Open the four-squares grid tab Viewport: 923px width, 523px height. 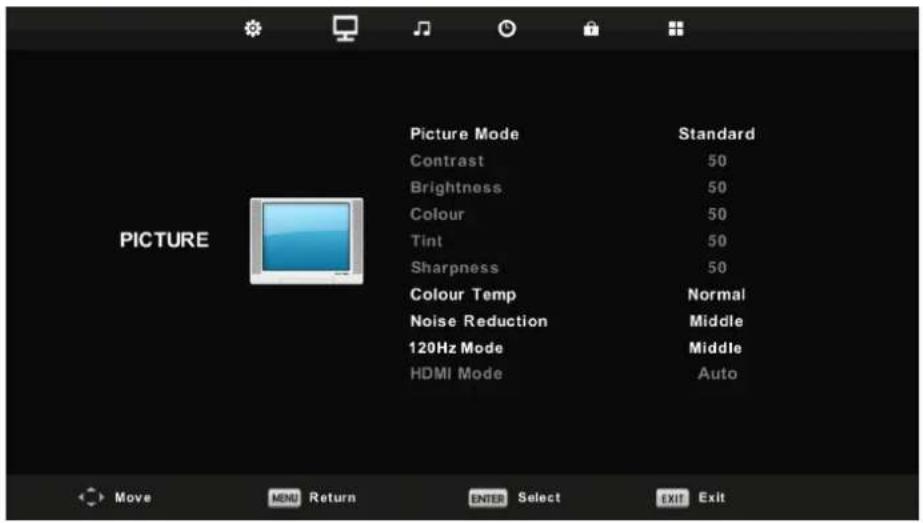676,28
